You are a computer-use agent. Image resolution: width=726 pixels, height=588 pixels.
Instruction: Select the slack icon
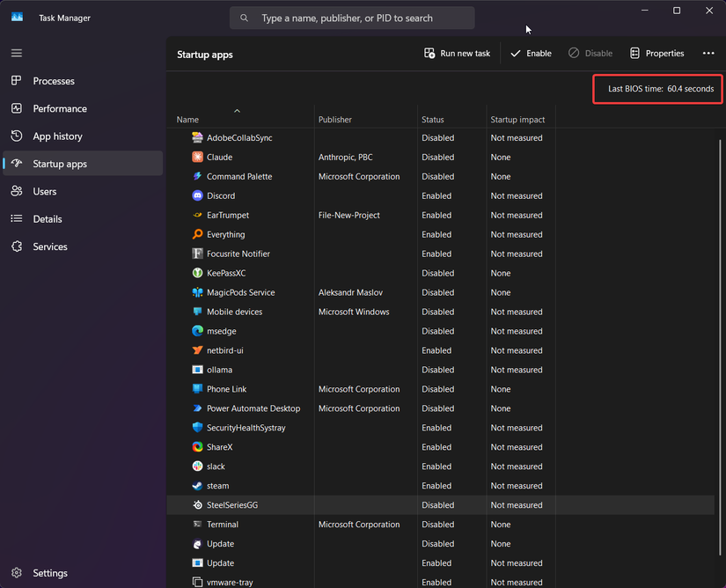tap(198, 467)
